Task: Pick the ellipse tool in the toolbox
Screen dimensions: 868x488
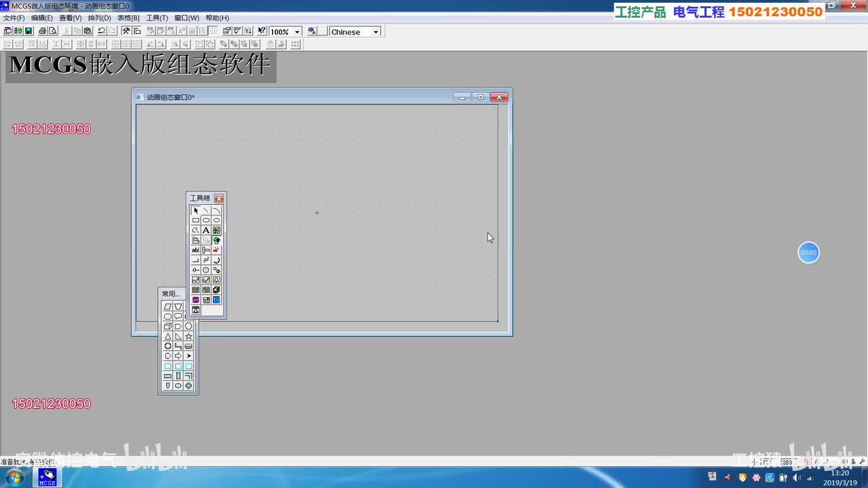Action: pos(216,220)
